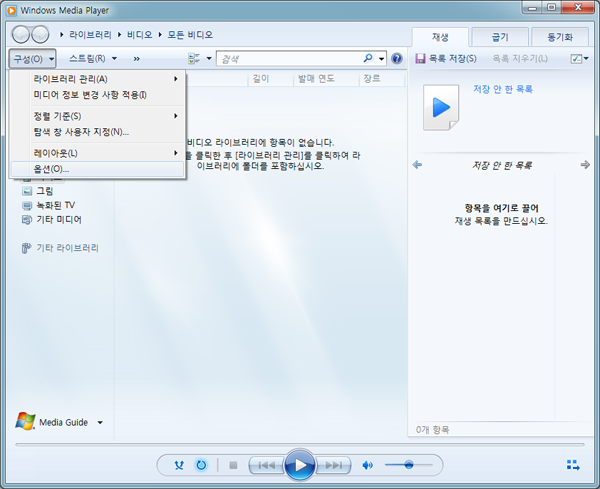This screenshot has height=489, width=600.
Task: Switch to the 굽기 tab
Action: tap(500, 37)
